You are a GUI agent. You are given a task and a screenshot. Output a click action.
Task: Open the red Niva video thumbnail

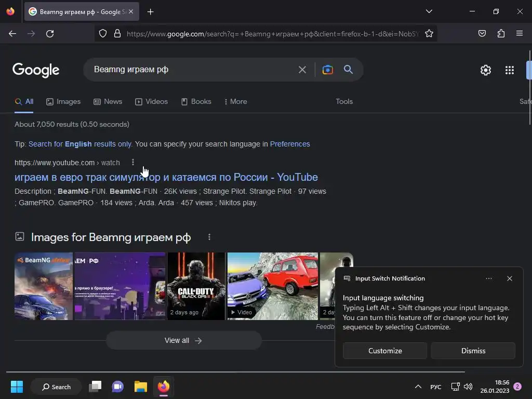272,286
